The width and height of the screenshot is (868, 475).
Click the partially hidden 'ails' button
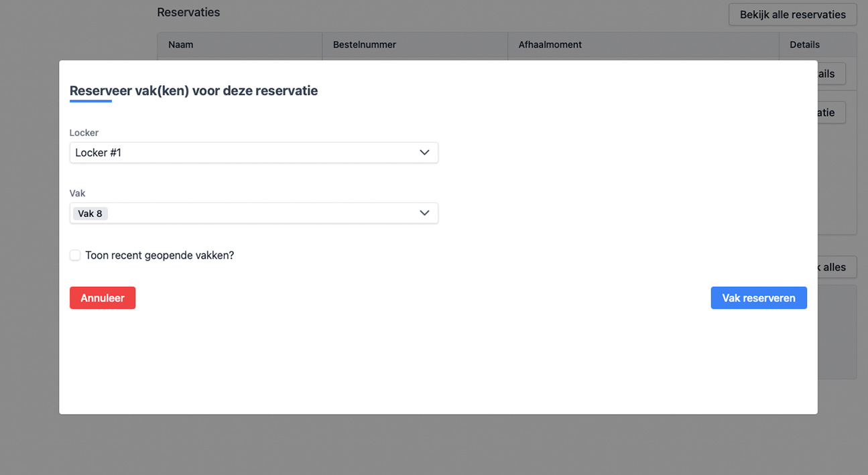pos(831,74)
